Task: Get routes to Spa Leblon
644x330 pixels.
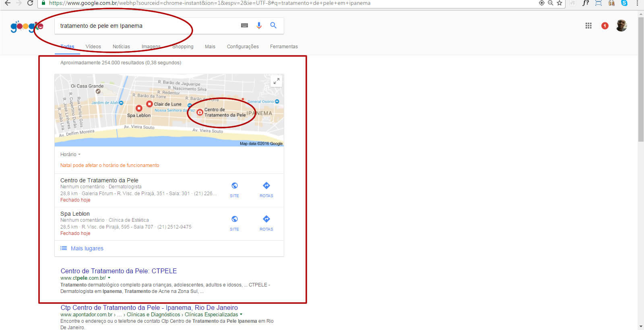Action: click(266, 223)
